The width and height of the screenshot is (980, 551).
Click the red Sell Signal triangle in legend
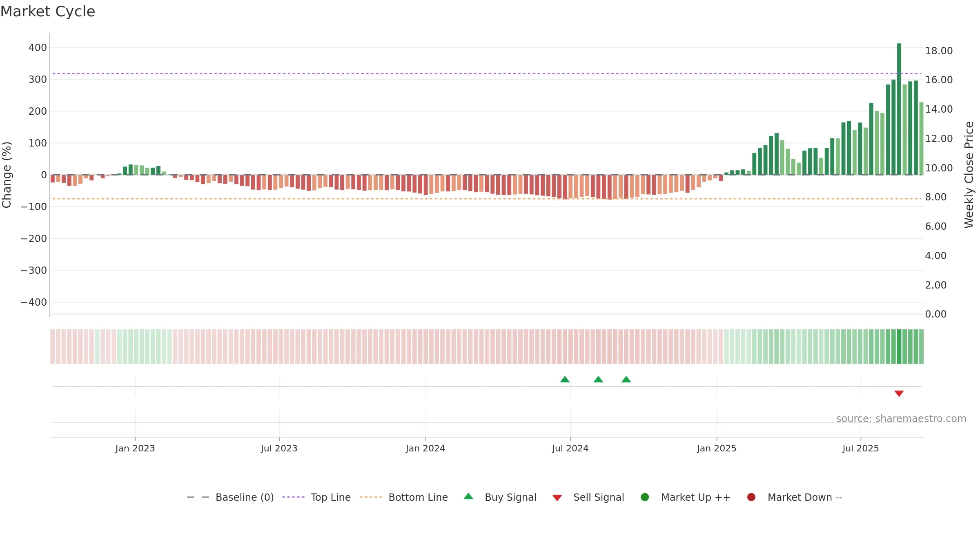tap(557, 498)
